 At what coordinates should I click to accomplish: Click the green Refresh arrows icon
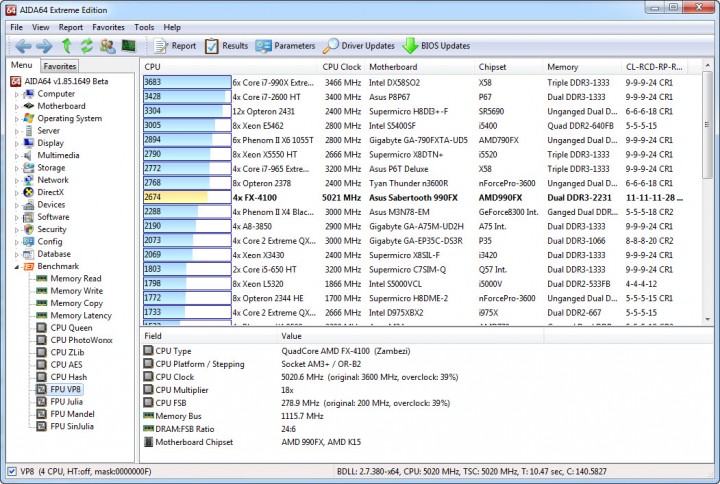click(87, 46)
